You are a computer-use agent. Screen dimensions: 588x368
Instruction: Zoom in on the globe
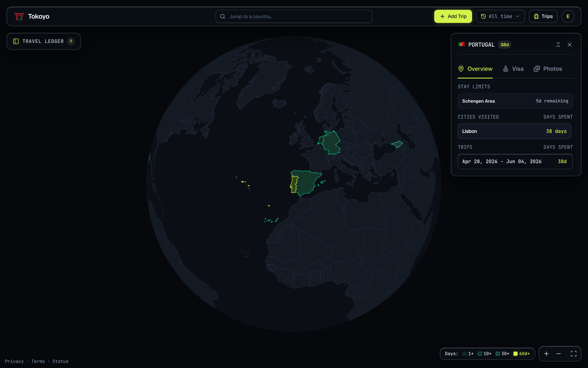546,354
